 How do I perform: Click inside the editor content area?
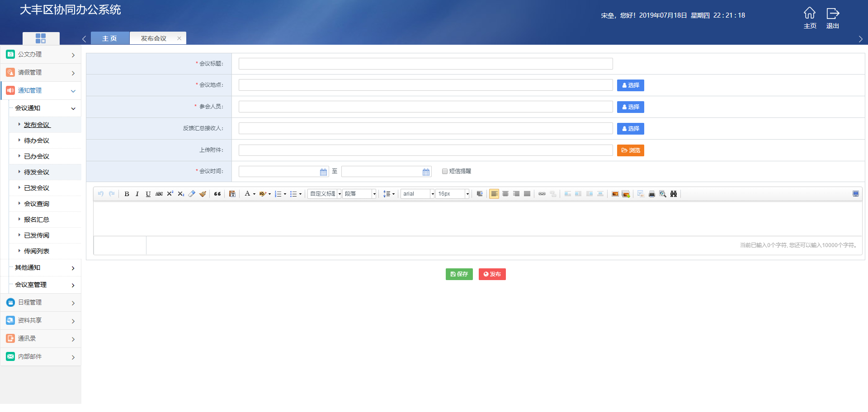pos(477,219)
